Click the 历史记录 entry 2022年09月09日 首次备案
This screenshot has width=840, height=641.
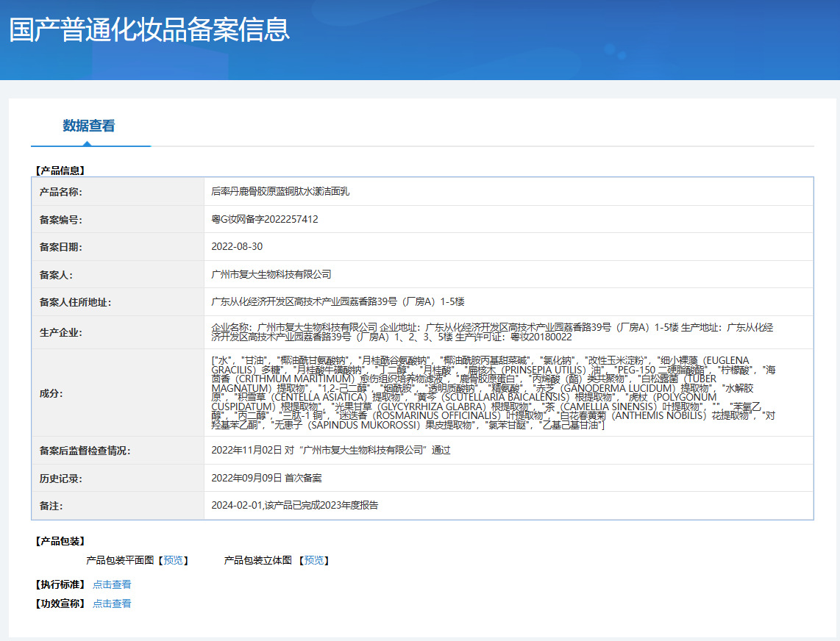click(266, 478)
